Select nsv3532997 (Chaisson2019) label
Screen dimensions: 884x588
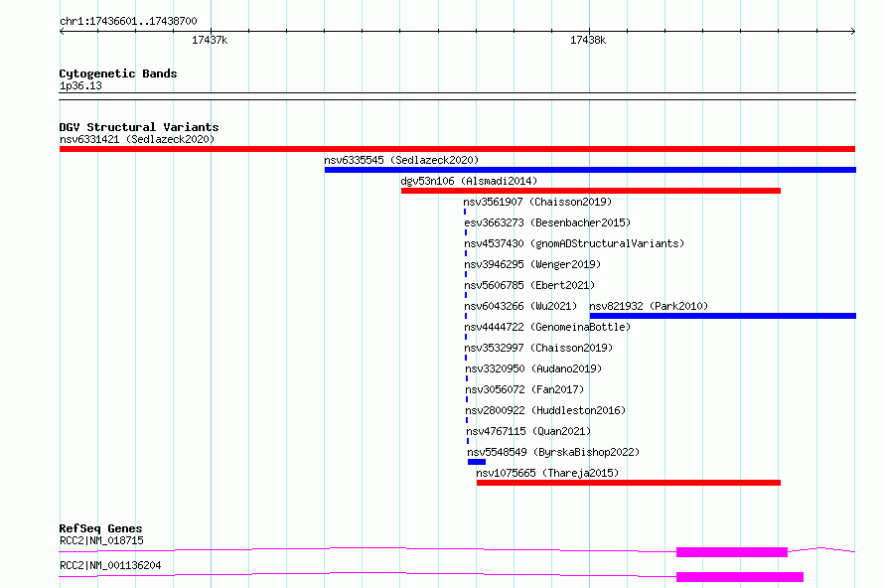tap(538, 348)
